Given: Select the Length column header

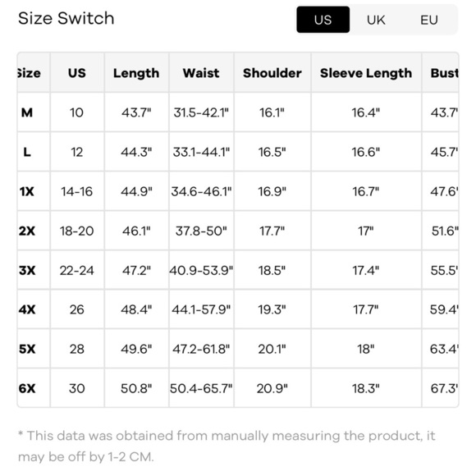Looking at the screenshot, I should [x=136, y=73].
